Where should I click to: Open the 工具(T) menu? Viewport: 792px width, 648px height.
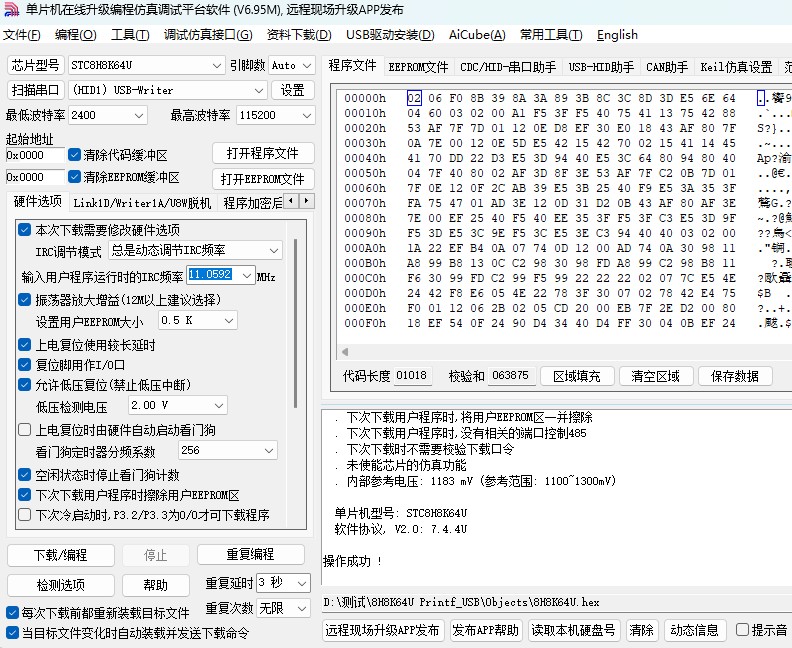pyautogui.click(x=130, y=35)
